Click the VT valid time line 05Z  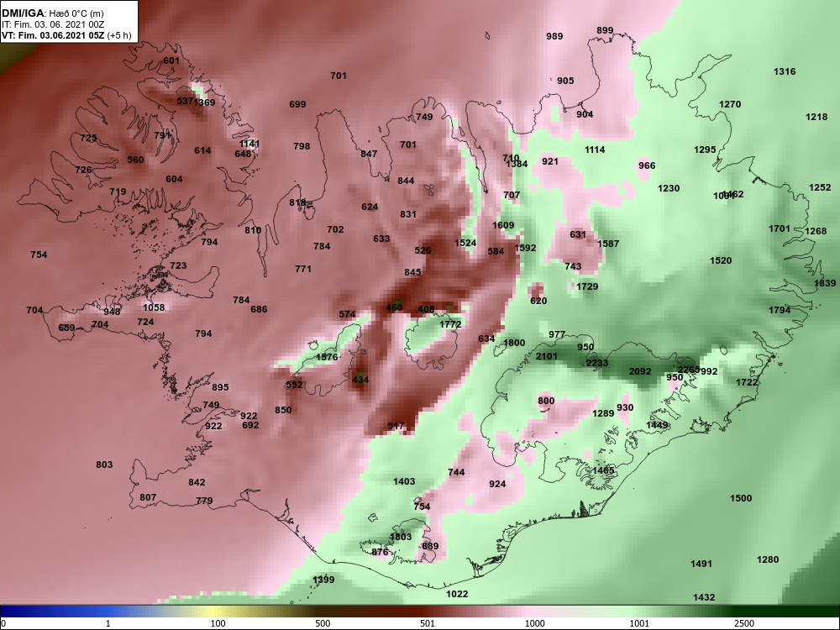pyautogui.click(x=66, y=35)
